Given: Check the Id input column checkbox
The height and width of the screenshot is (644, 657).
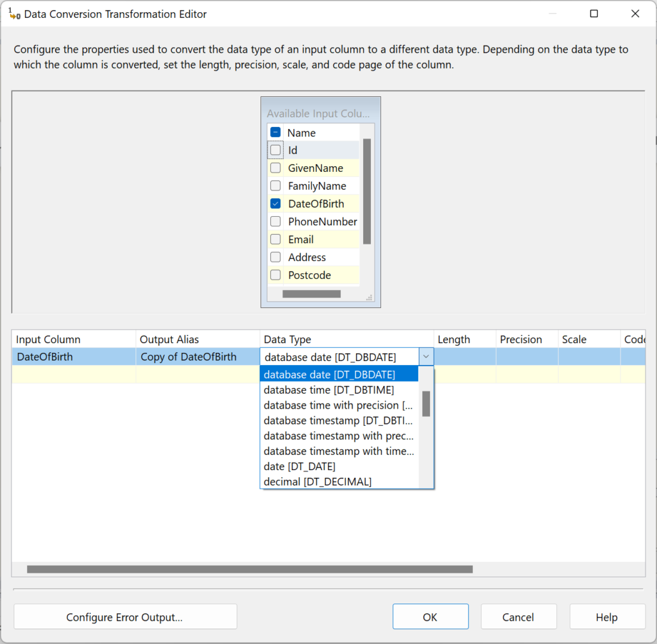Looking at the screenshot, I should click(x=276, y=149).
